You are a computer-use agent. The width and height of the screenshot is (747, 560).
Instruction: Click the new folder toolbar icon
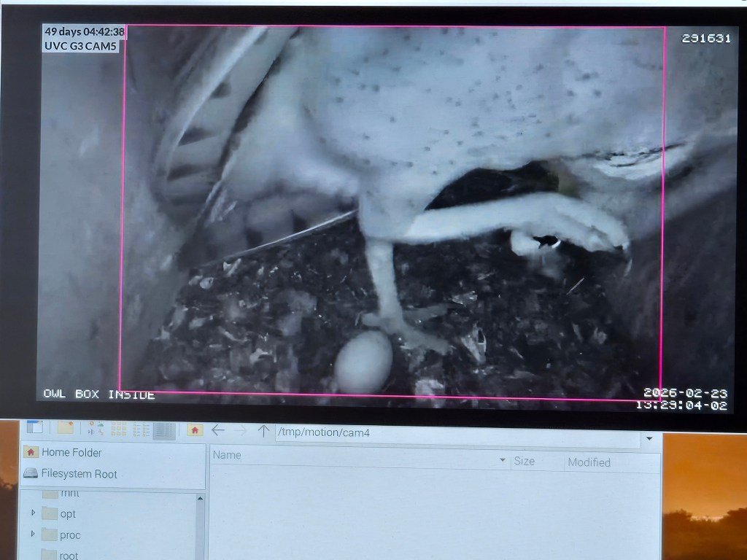coord(66,429)
